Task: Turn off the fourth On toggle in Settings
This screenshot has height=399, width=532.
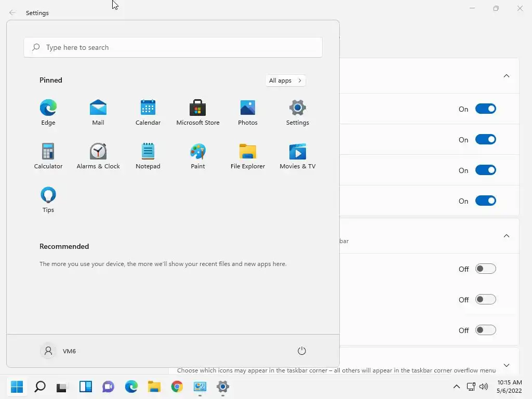Action: point(486,201)
